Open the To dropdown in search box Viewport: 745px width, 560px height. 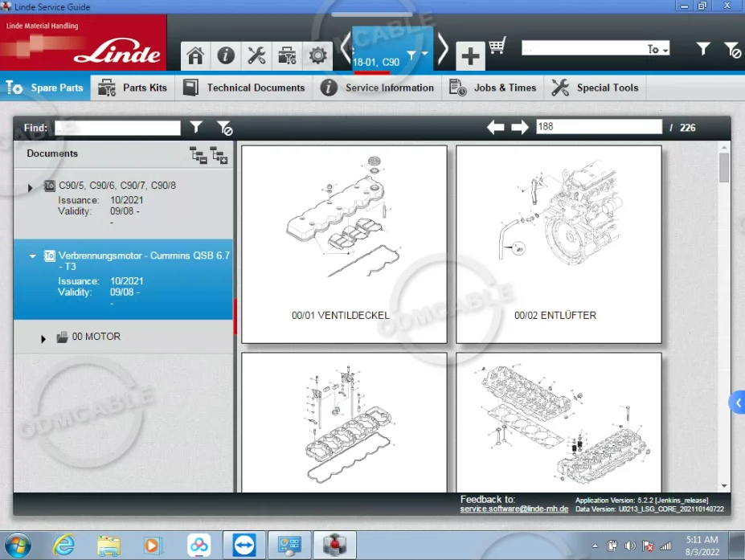click(x=658, y=49)
